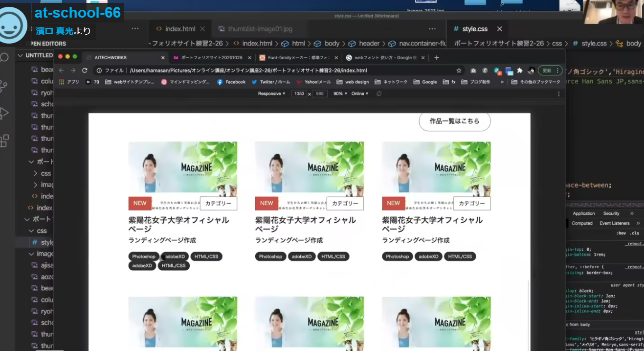644x351 pixels.
Task: Open DevTools Security tab
Action: [x=611, y=213]
